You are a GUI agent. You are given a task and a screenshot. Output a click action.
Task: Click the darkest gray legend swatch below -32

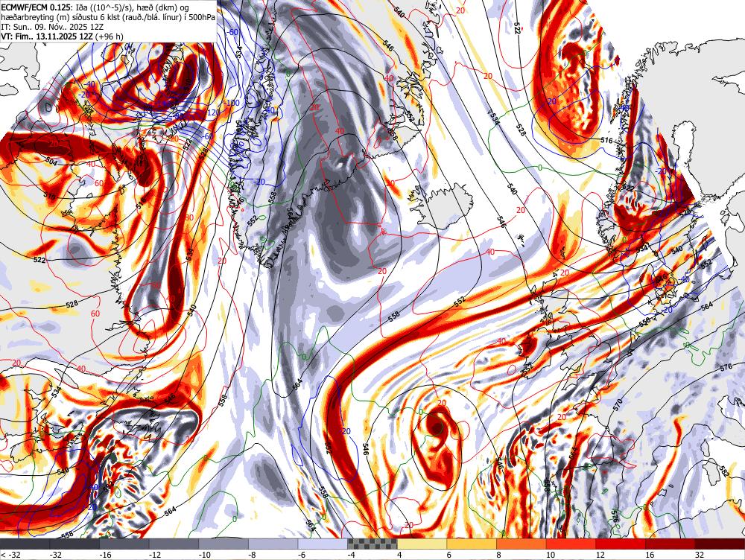tap(25, 544)
